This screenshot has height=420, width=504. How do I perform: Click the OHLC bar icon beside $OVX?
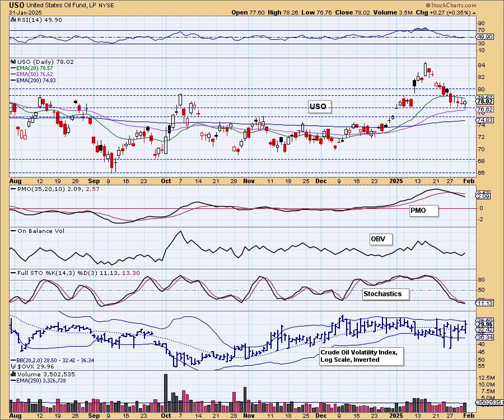(x=13, y=366)
